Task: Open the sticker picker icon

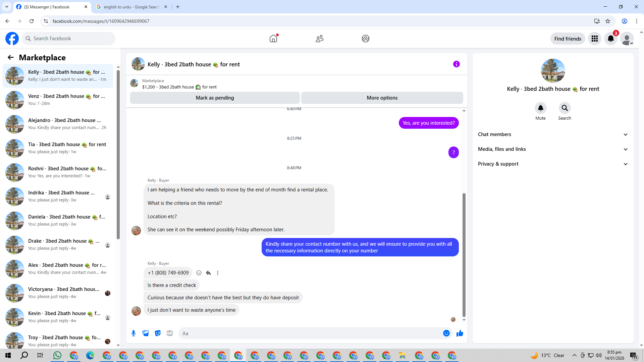Action: click(x=158, y=333)
